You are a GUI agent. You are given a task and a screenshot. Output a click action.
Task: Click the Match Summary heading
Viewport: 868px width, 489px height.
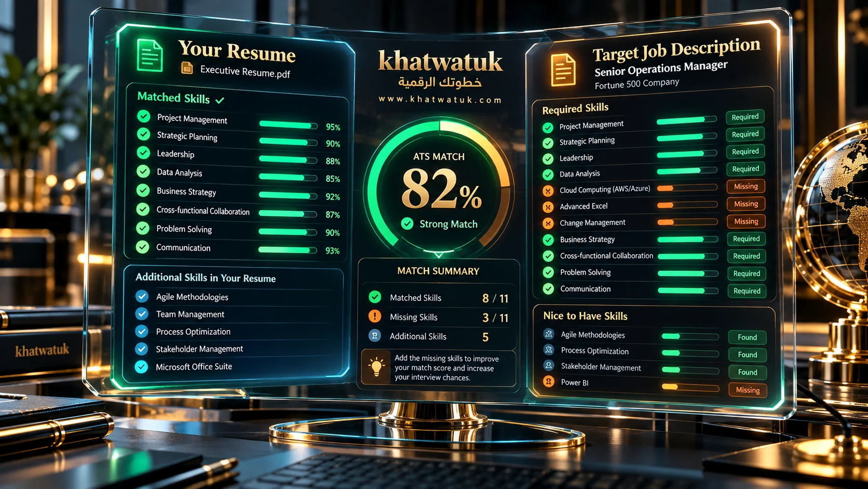438,271
